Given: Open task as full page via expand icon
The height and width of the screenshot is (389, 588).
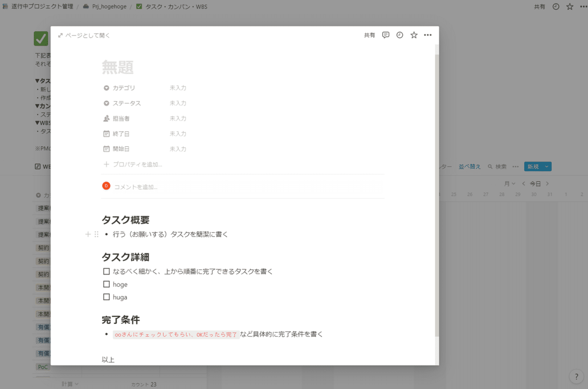Looking at the screenshot, I should 60,35.
